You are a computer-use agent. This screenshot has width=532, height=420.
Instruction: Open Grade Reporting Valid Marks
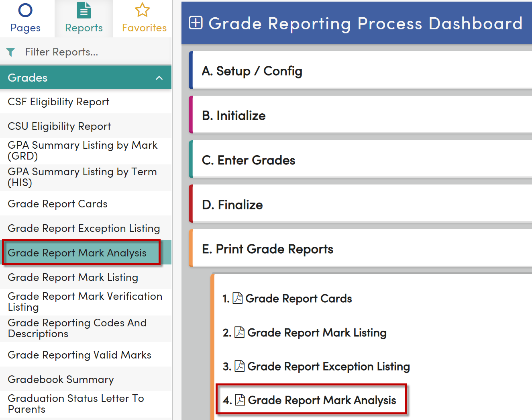[x=79, y=355]
